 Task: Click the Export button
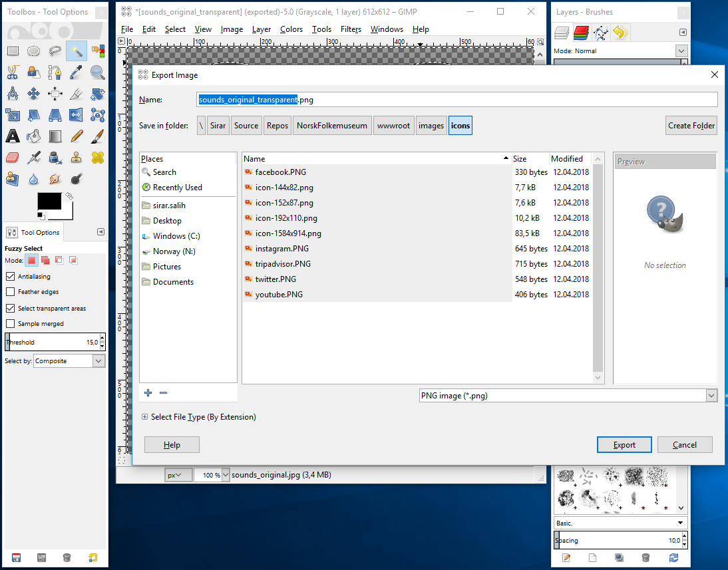624,444
